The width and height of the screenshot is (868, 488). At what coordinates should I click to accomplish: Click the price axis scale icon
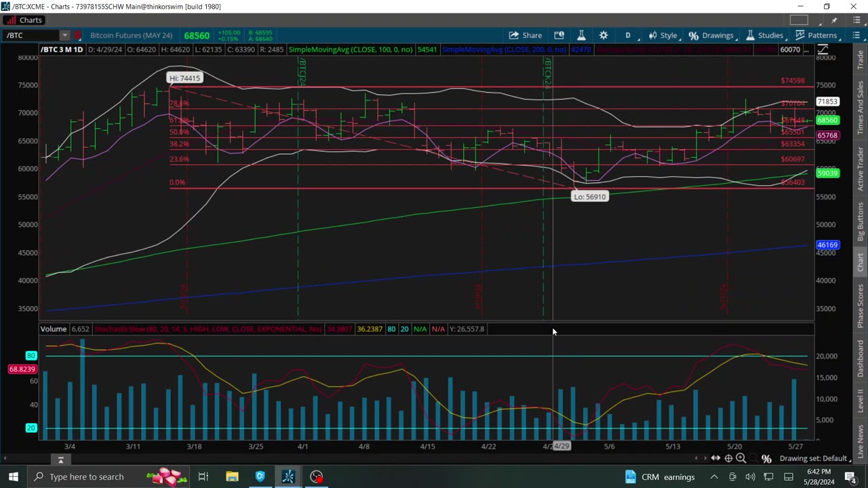point(823,49)
